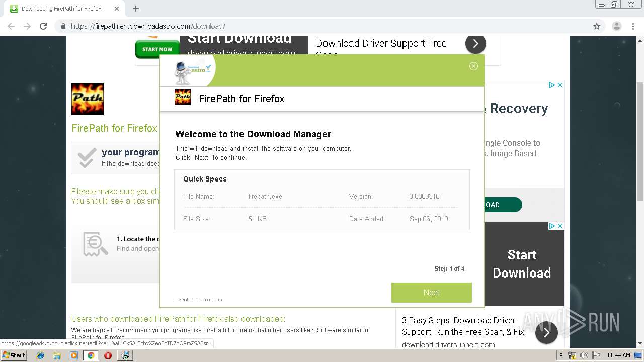
Task: Close the Downloading FirePath tab
Action: [117, 9]
